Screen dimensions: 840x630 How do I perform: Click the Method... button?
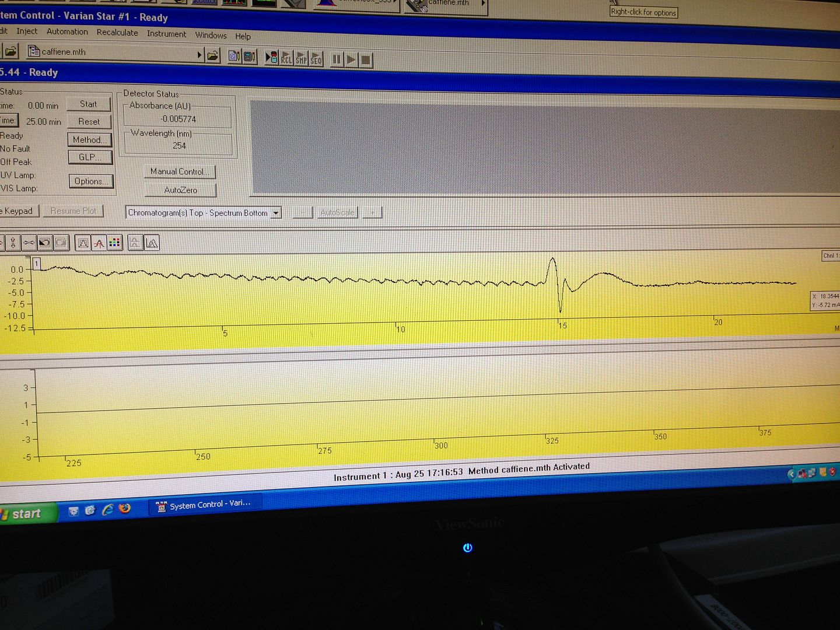89,140
